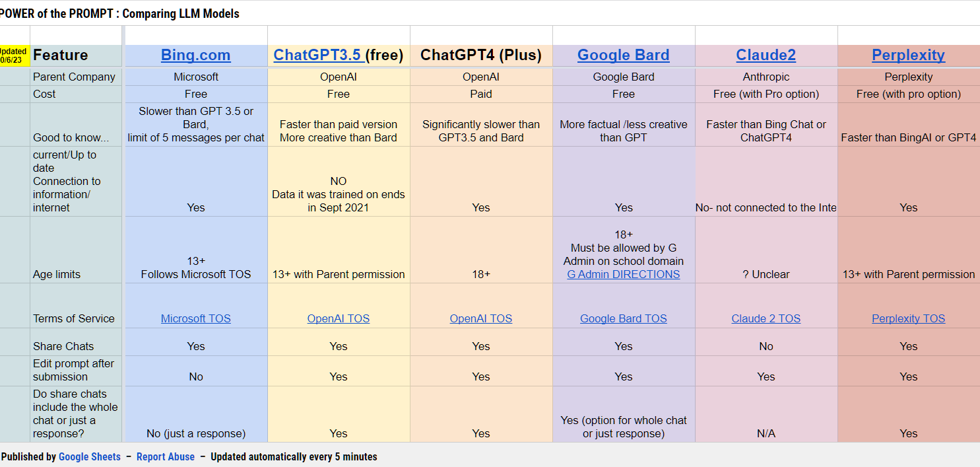The height and width of the screenshot is (467, 980).
Task: Open the Bing.com header link
Action: tap(195, 55)
